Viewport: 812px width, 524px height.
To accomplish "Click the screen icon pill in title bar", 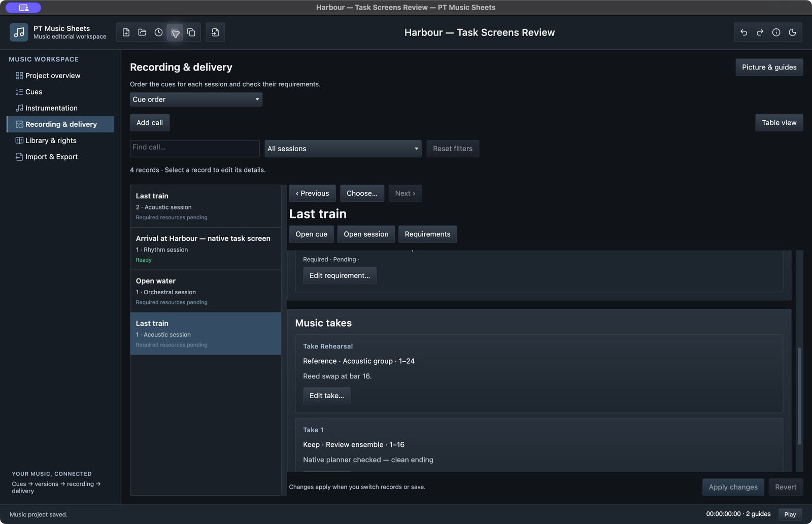I will pos(23,8).
